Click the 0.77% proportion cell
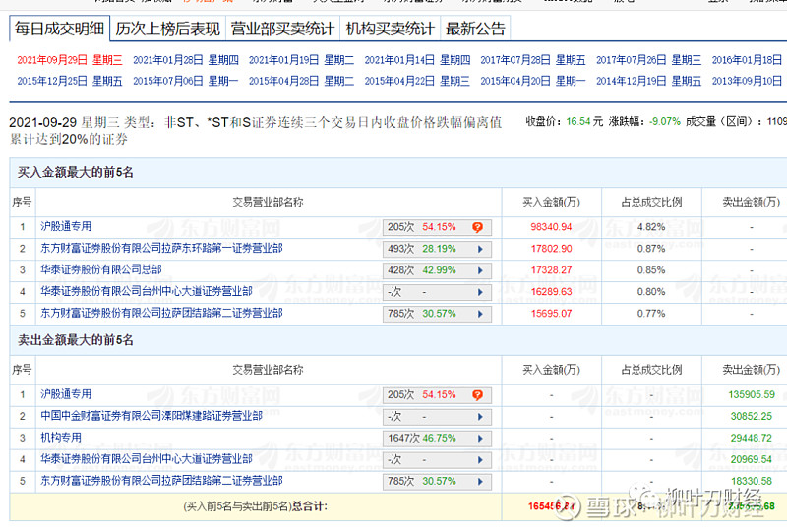The height and width of the screenshot is (532, 787). [651, 313]
